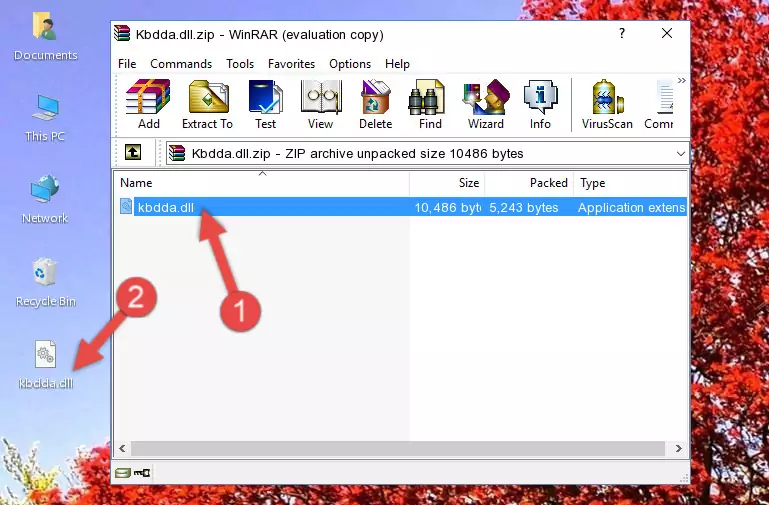Select the Recycle Bin desktop icon
The height and width of the screenshot is (505, 769).
(x=46, y=282)
